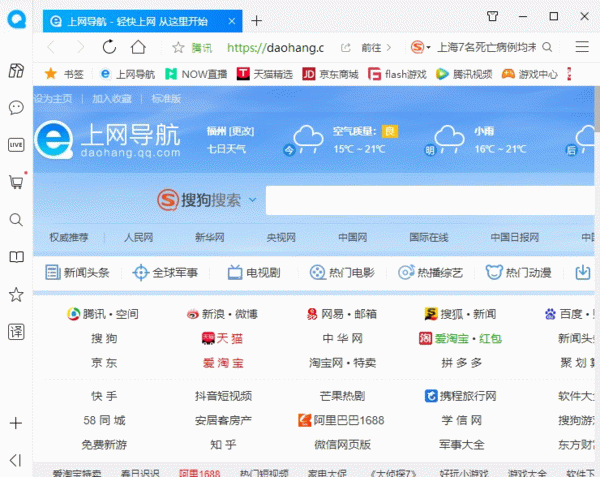Viewport: 600px width, 477px height.
Task: Add a sidebar app with plus icon
Action: pos(16,423)
